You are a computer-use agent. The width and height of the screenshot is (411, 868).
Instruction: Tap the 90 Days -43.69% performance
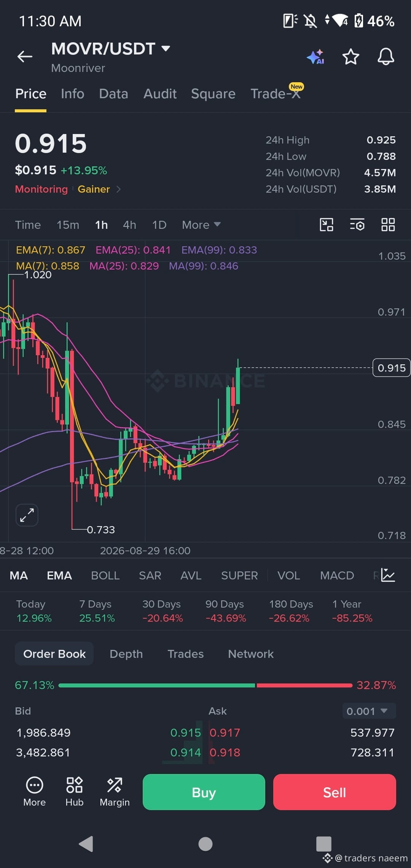(226, 611)
